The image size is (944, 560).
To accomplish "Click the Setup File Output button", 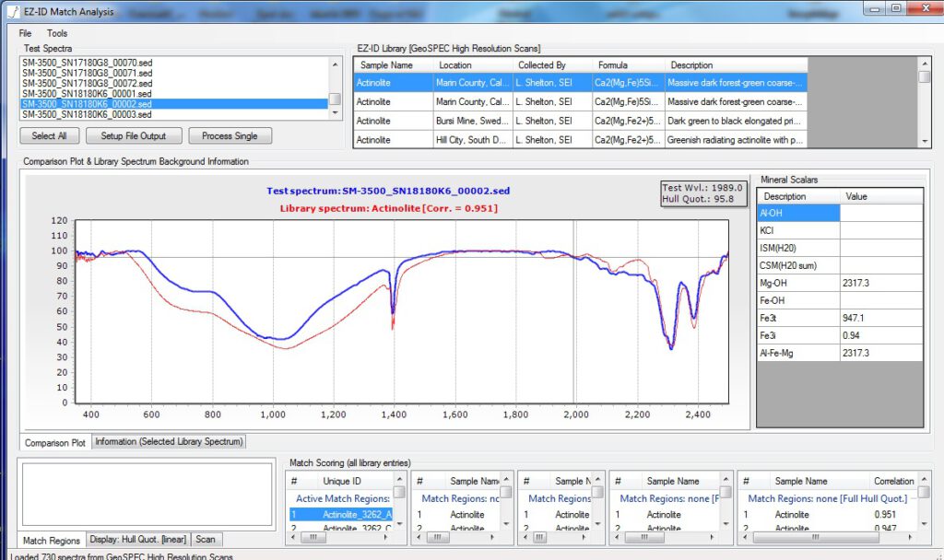I will click(134, 136).
